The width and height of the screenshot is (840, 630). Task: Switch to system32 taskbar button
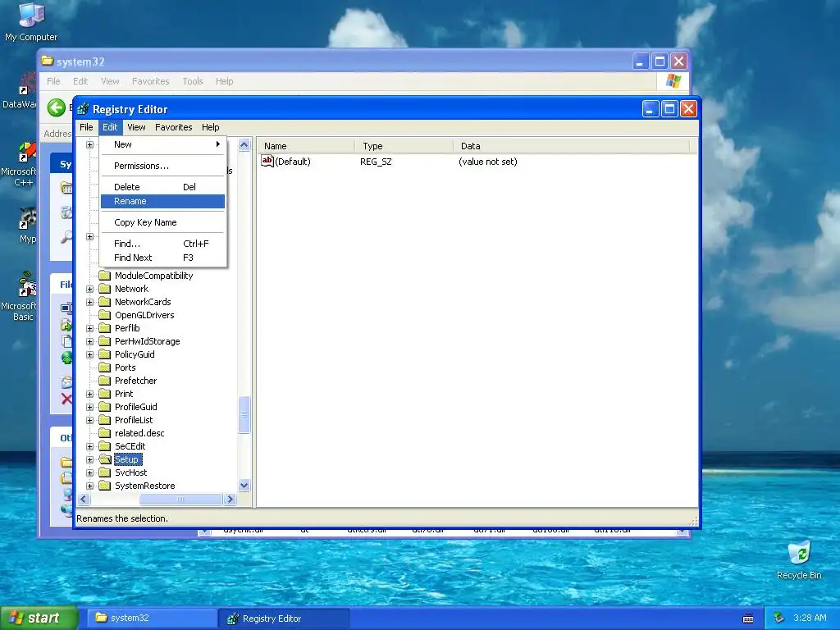pyautogui.click(x=152, y=619)
